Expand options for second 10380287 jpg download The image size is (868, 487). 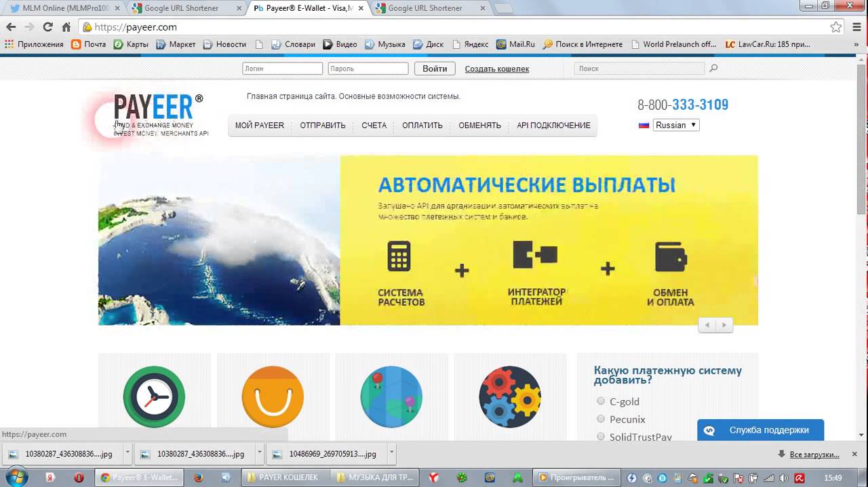[x=259, y=454]
